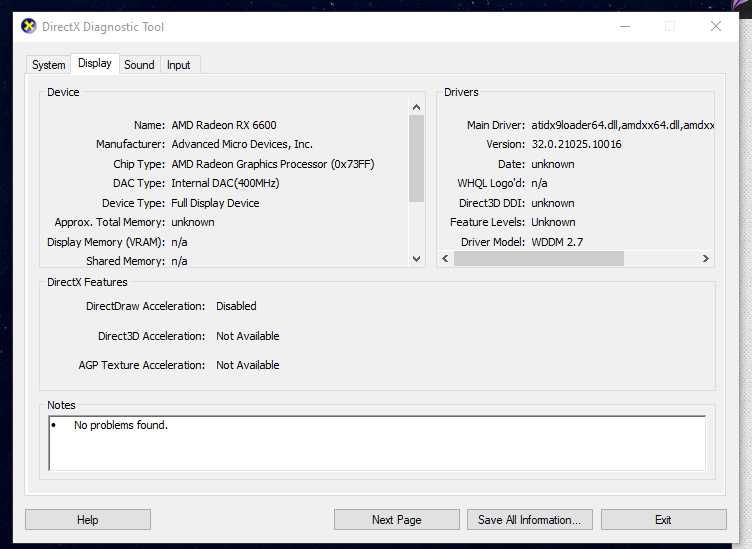This screenshot has width=752, height=549.
Task: Close the DirectX Diagnostic Tool window
Action: tap(716, 26)
